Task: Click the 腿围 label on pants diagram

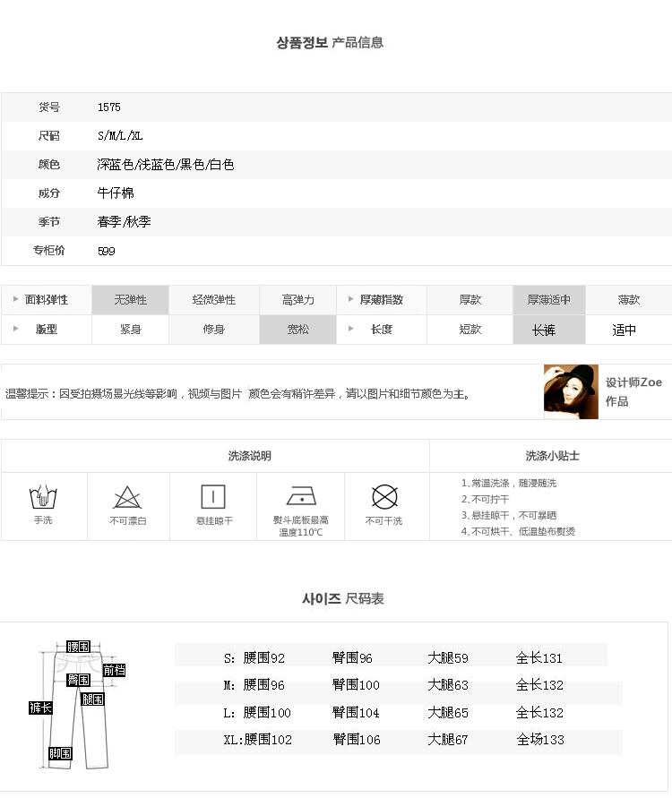Action: pyautogui.click(x=92, y=699)
